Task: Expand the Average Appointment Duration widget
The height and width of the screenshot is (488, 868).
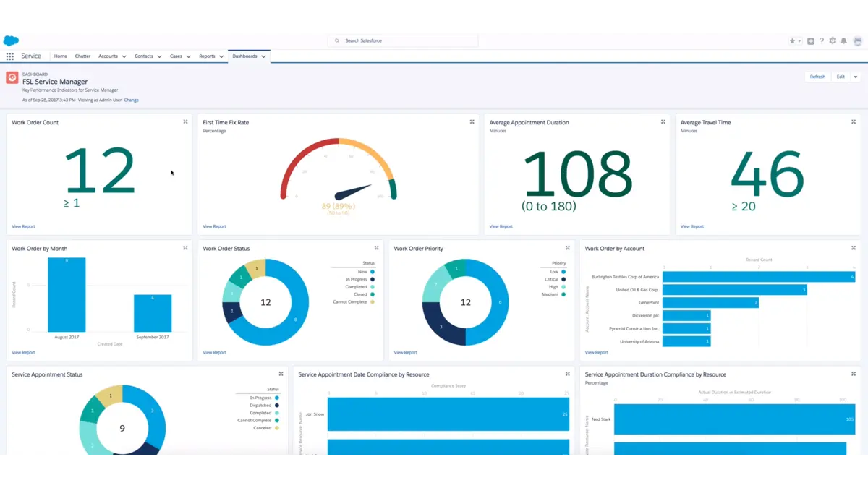Action: (663, 122)
